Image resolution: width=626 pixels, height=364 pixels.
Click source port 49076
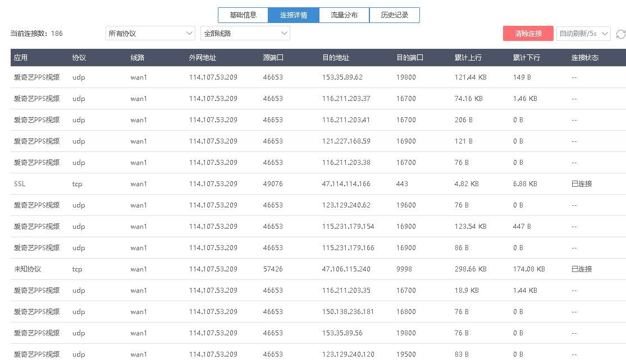click(x=273, y=184)
